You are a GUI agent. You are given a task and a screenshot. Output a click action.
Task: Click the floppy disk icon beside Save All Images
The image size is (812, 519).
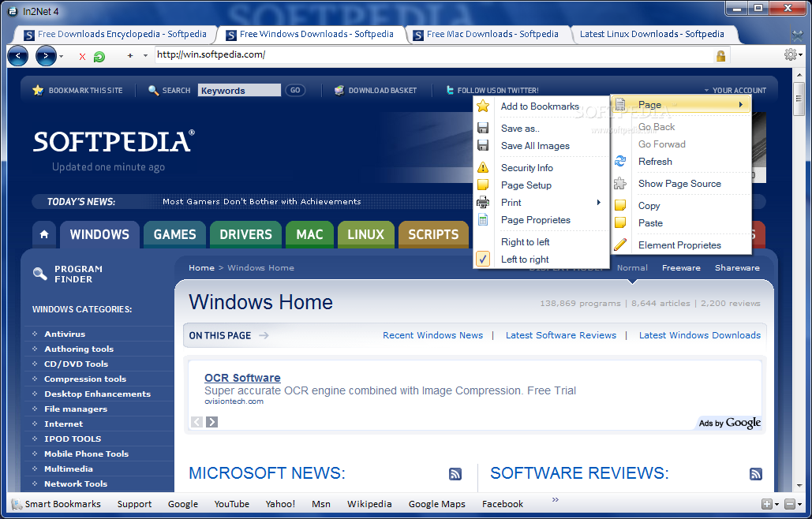point(483,145)
